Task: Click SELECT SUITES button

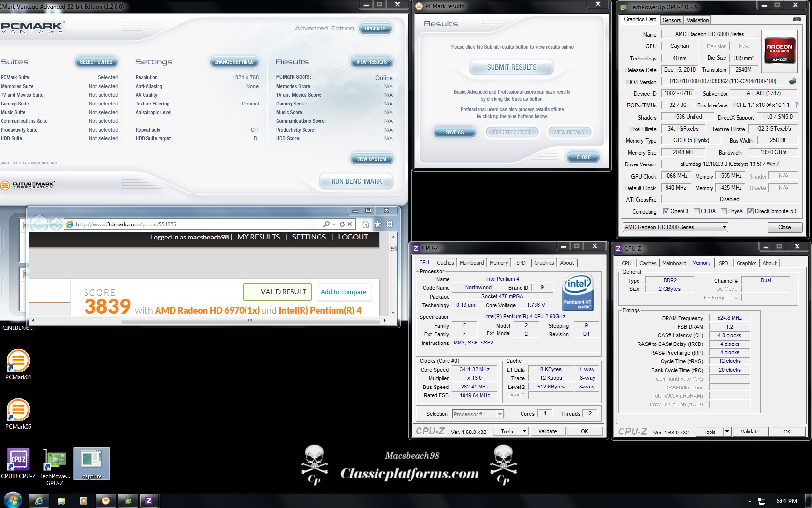Action: 96,62
